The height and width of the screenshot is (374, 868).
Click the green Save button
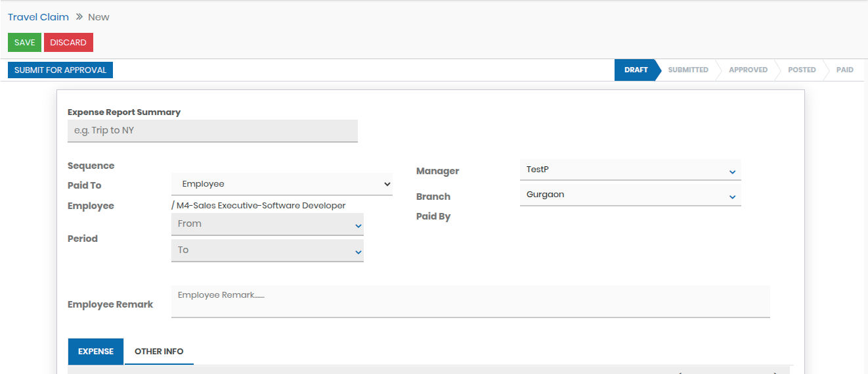[24, 43]
